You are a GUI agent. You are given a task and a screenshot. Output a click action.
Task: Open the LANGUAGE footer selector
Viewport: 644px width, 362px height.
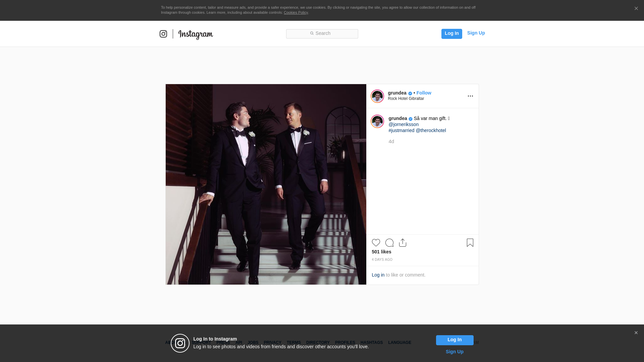point(399,343)
